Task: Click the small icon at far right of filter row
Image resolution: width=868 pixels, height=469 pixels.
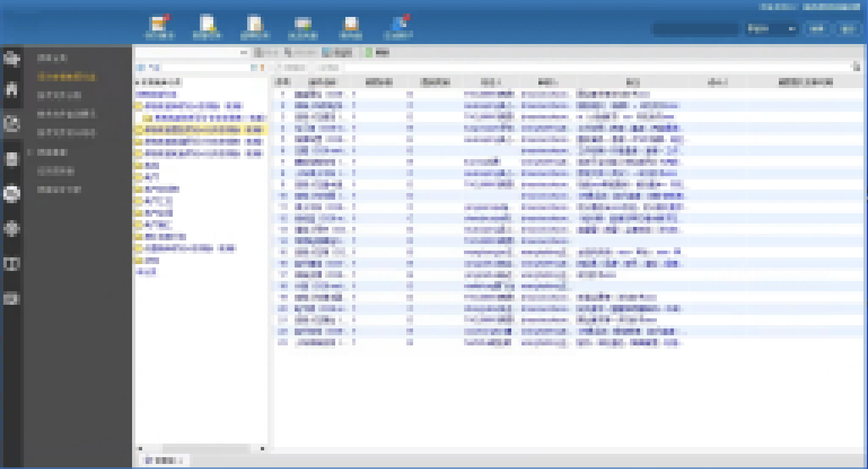Action: click(x=856, y=67)
